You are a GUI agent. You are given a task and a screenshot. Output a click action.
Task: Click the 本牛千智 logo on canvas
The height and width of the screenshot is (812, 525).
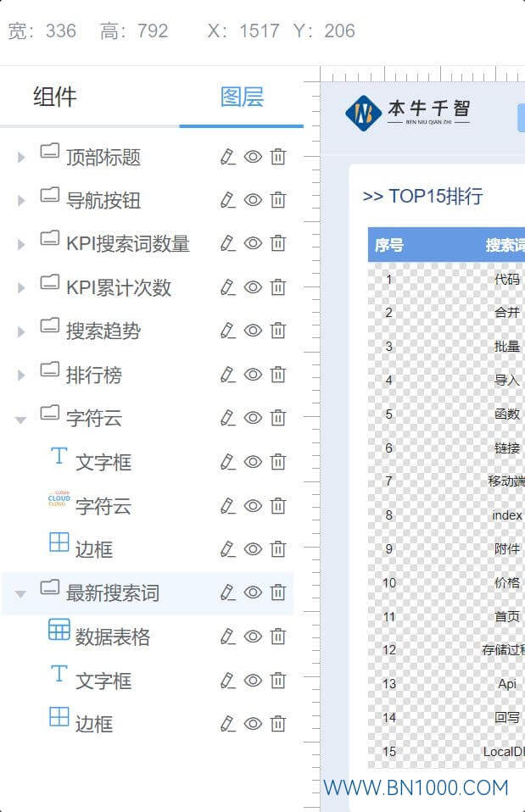pyautogui.click(x=408, y=113)
